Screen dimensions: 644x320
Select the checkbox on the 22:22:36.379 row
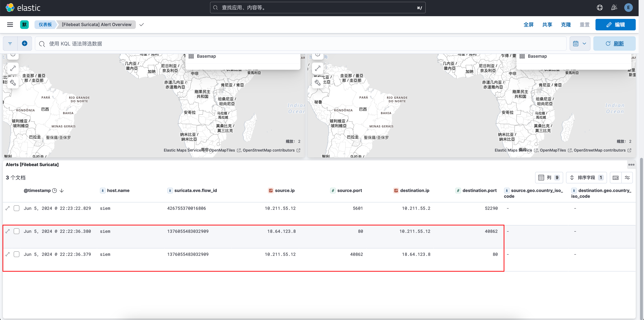[x=17, y=254]
